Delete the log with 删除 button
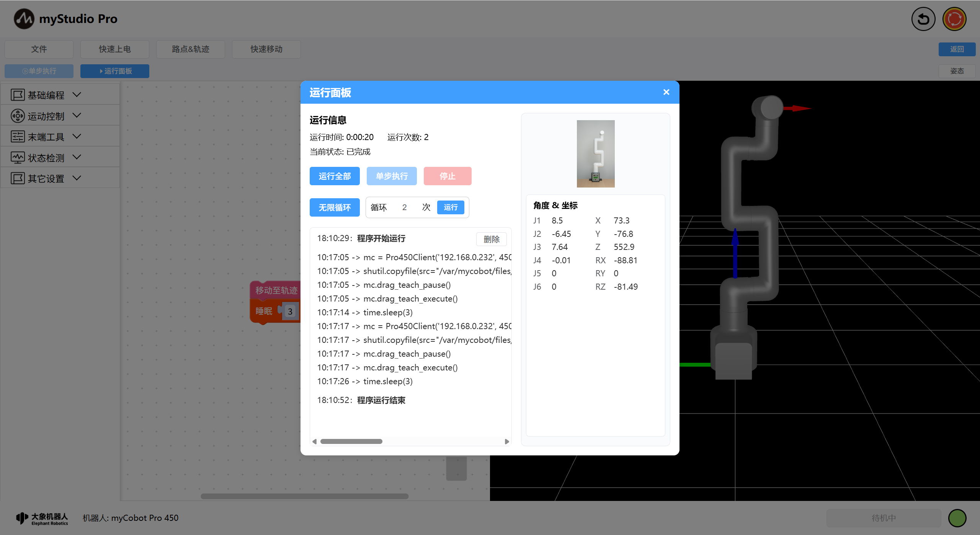This screenshot has width=980, height=535. 491,239
